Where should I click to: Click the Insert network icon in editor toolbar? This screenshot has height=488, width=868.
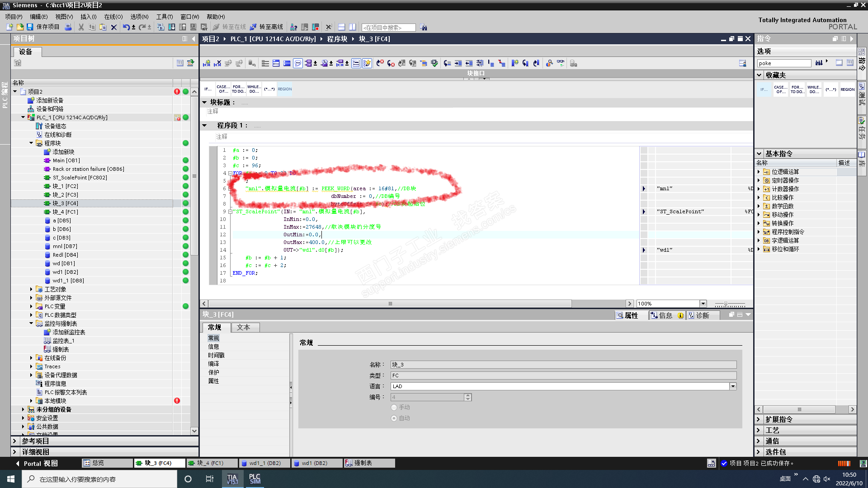click(x=207, y=63)
